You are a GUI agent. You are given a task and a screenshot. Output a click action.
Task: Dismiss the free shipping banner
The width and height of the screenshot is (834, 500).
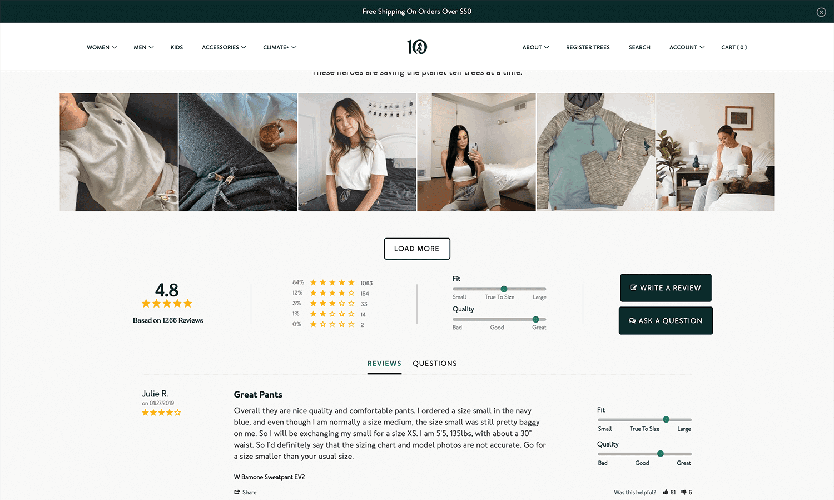tap(821, 12)
